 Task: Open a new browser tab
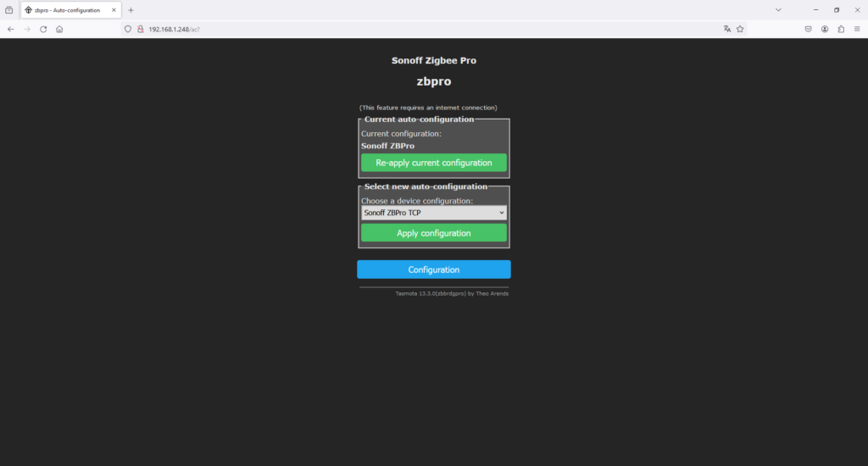point(131,10)
